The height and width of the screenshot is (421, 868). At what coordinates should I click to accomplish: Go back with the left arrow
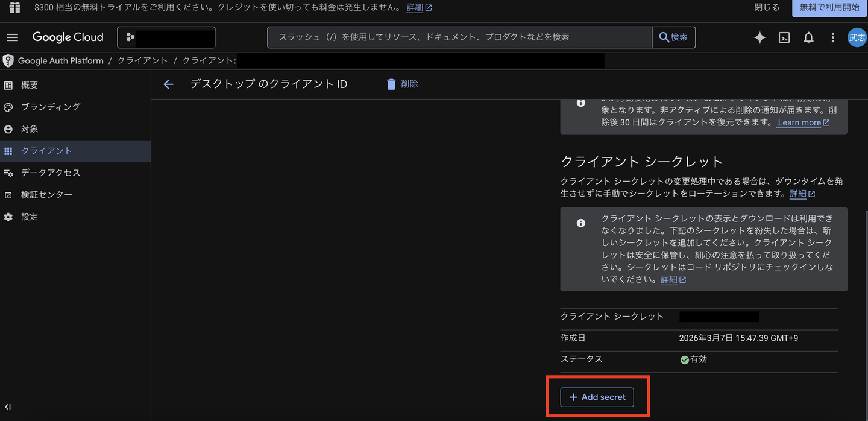[168, 84]
